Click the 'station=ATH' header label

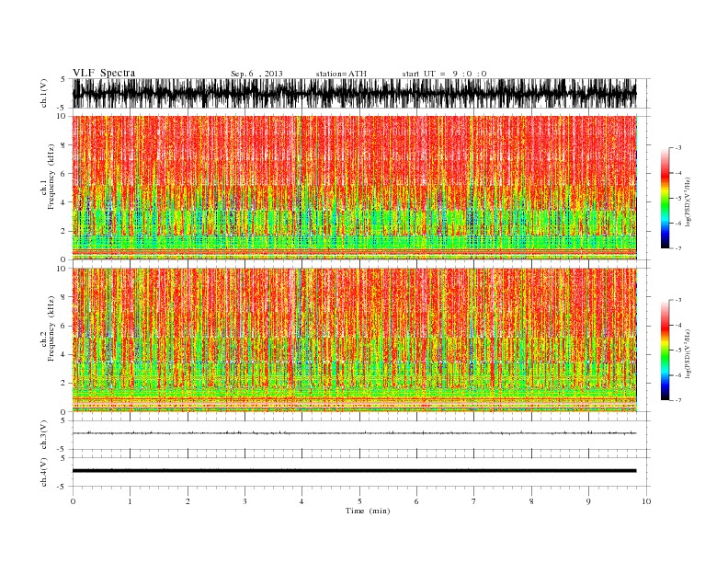click(x=341, y=74)
